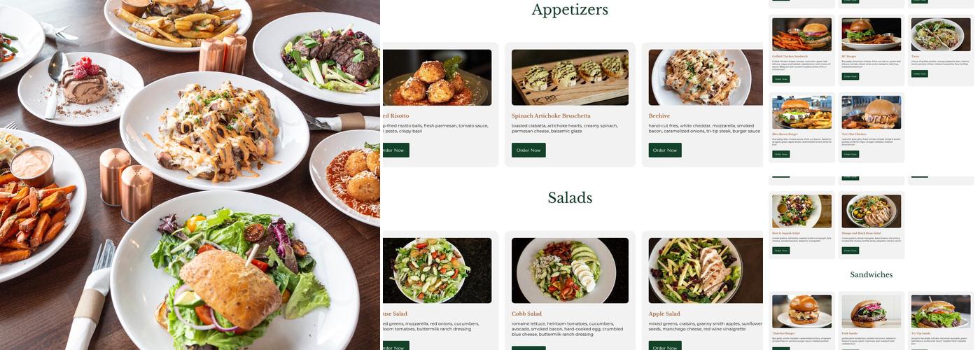Click Order Now under Beehive

tap(665, 150)
